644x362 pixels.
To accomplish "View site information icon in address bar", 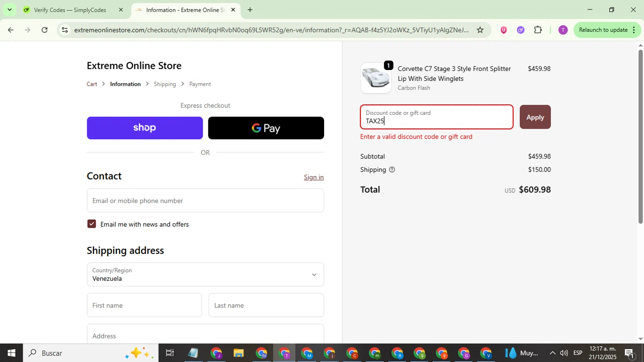I will click(65, 30).
